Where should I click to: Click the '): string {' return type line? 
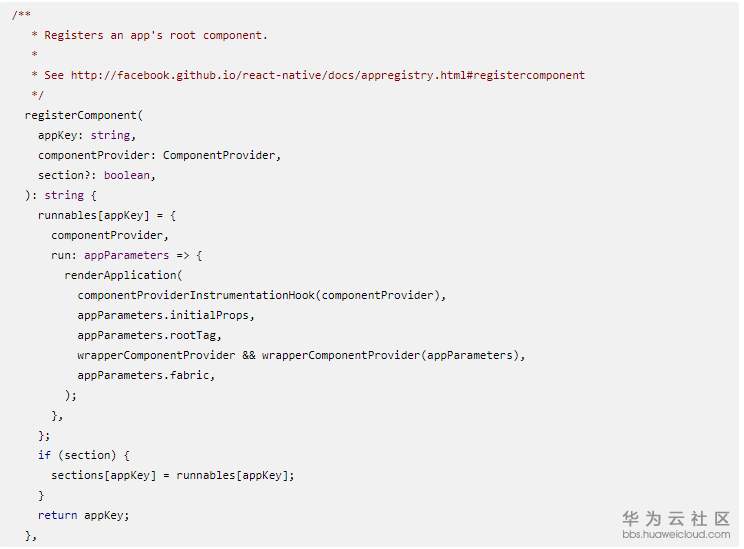[x=61, y=195]
